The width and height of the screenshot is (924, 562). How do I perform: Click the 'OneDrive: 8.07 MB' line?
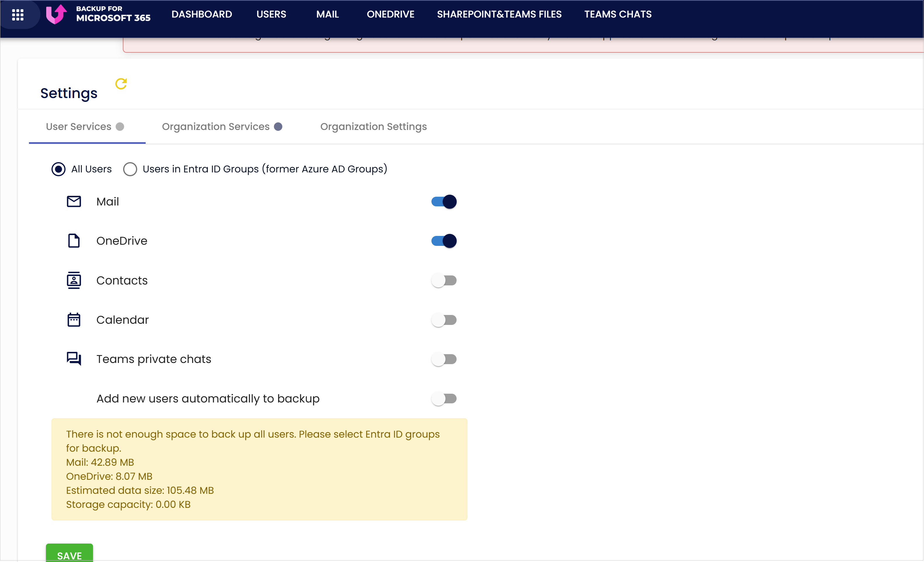click(x=109, y=477)
